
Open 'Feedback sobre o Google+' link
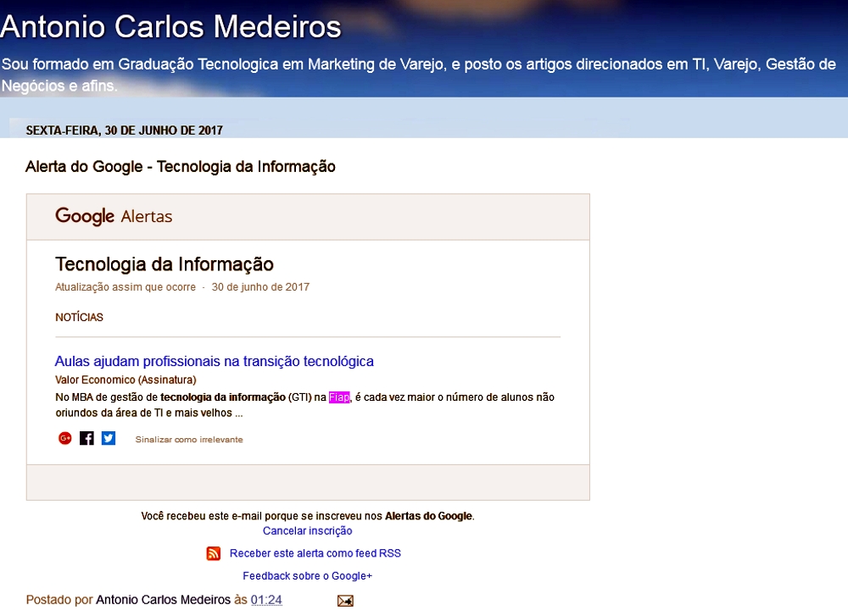click(307, 576)
